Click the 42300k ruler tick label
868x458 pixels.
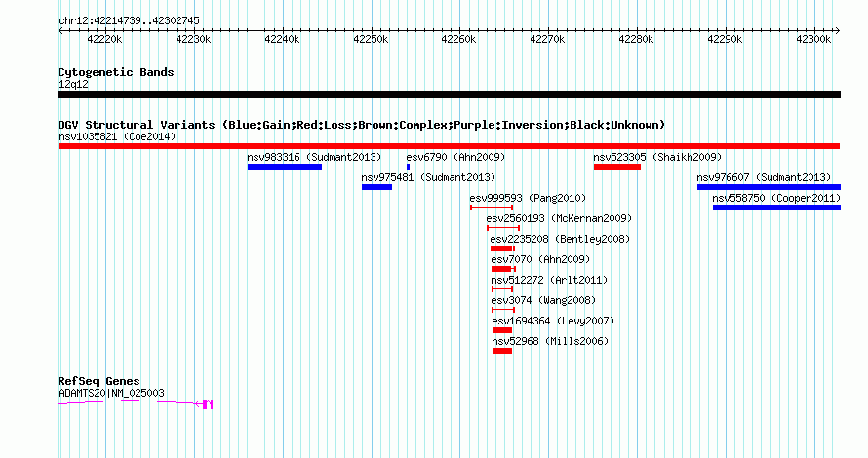tap(813, 39)
